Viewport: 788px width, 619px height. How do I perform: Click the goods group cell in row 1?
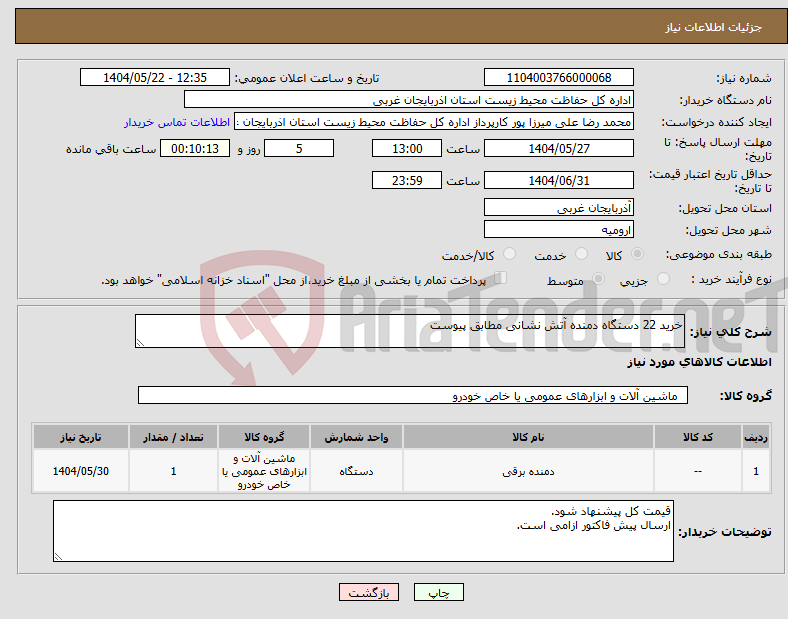(x=264, y=471)
